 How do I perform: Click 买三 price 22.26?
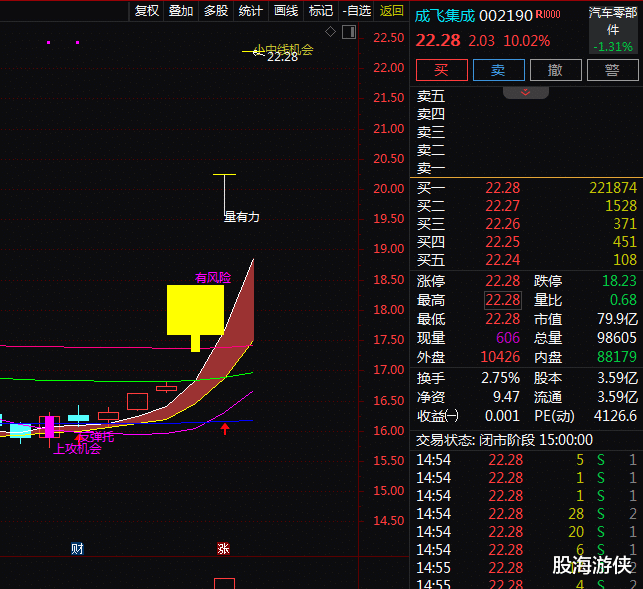[x=502, y=224]
